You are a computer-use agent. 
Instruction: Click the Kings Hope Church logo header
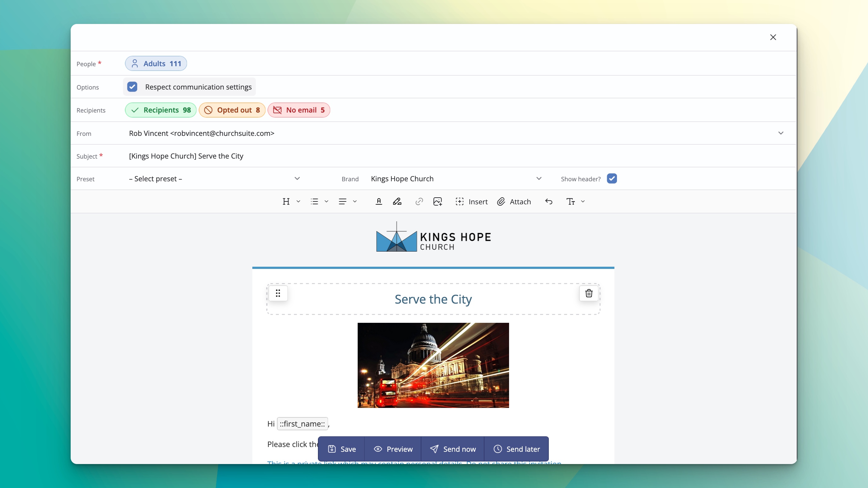(x=433, y=237)
